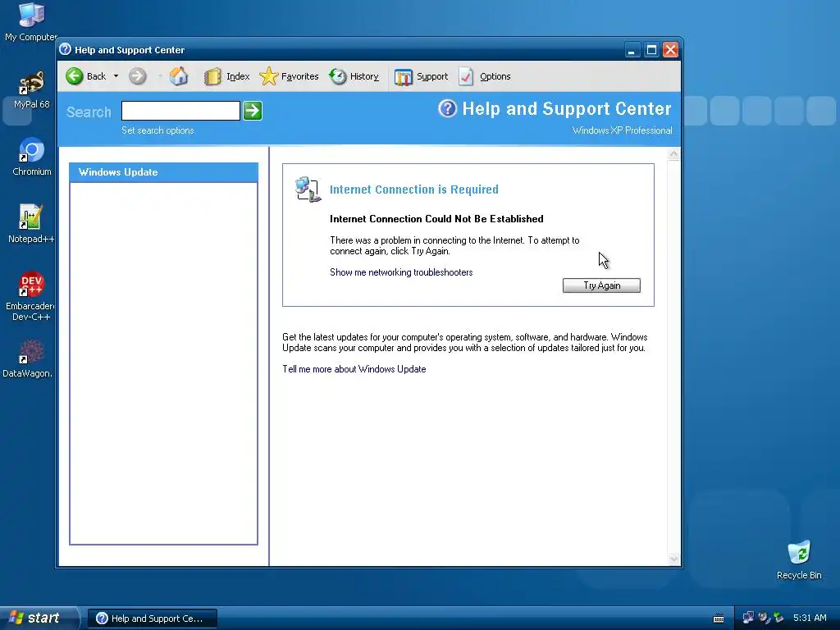Open the Index book icon
The height and width of the screenshot is (630, 840).
pos(212,76)
